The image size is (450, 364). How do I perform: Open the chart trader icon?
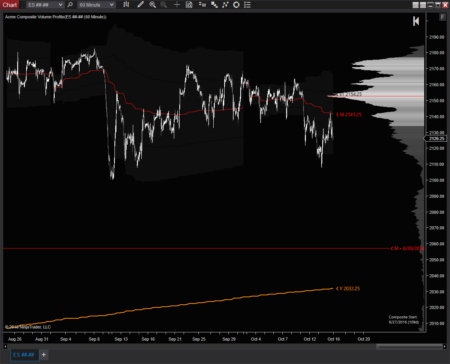coord(202,5)
